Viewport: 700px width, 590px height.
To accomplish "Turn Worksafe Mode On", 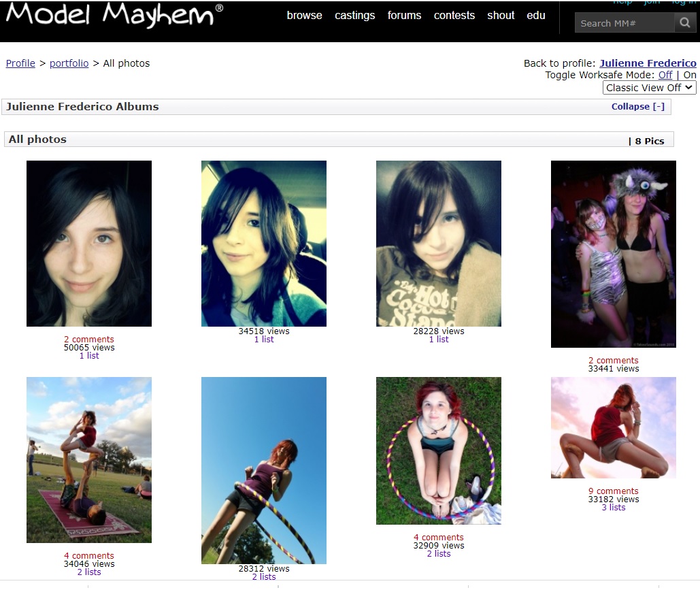I will (690, 75).
